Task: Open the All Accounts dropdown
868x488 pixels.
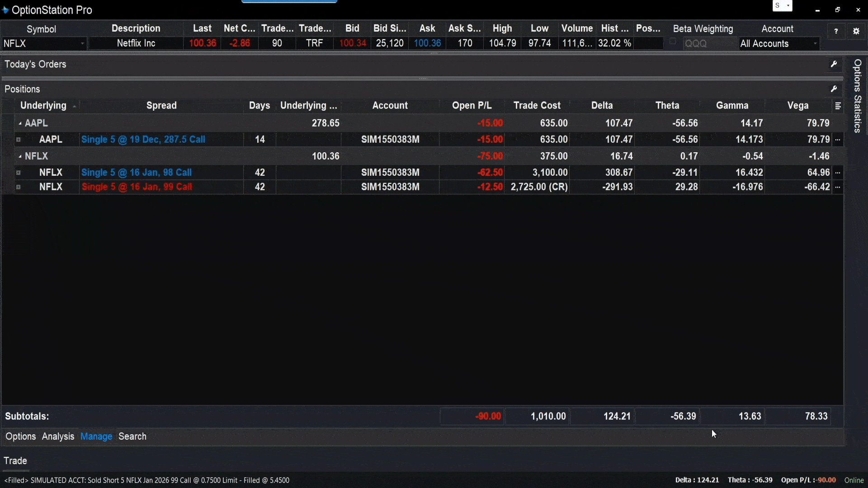Action: [778, 44]
